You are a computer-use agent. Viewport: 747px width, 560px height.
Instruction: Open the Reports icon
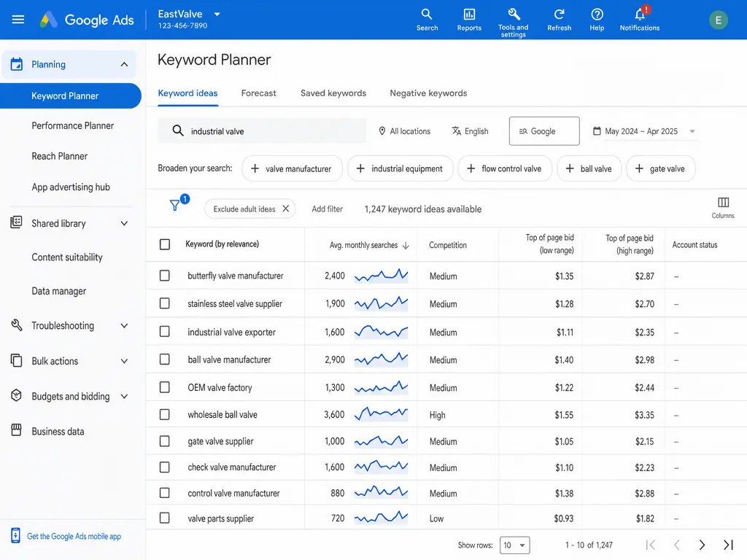click(x=469, y=20)
